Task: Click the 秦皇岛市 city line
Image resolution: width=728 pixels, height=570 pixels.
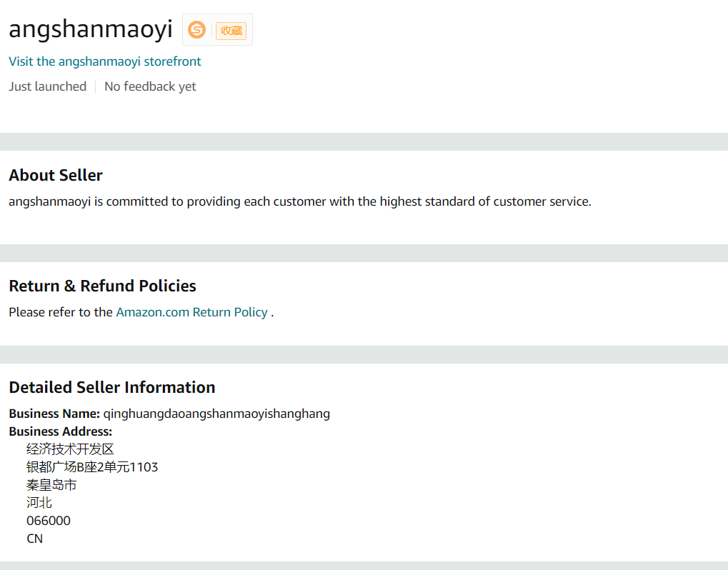Action: (x=51, y=485)
